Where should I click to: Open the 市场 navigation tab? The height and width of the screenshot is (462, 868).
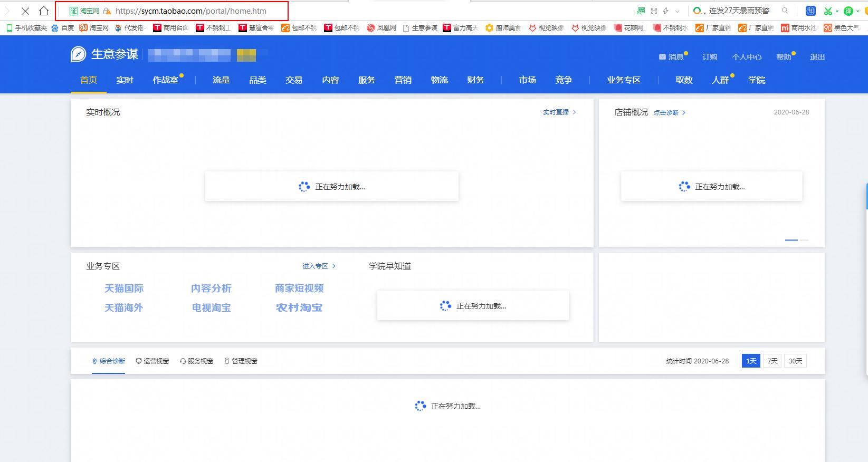tap(527, 80)
